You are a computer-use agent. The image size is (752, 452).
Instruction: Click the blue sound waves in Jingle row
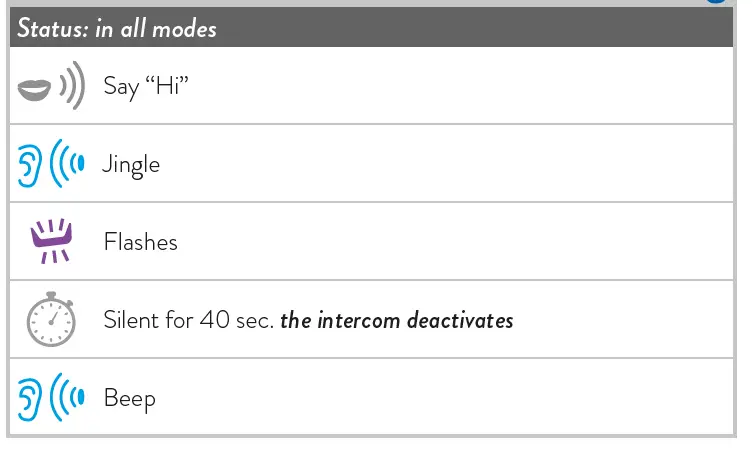click(67, 165)
